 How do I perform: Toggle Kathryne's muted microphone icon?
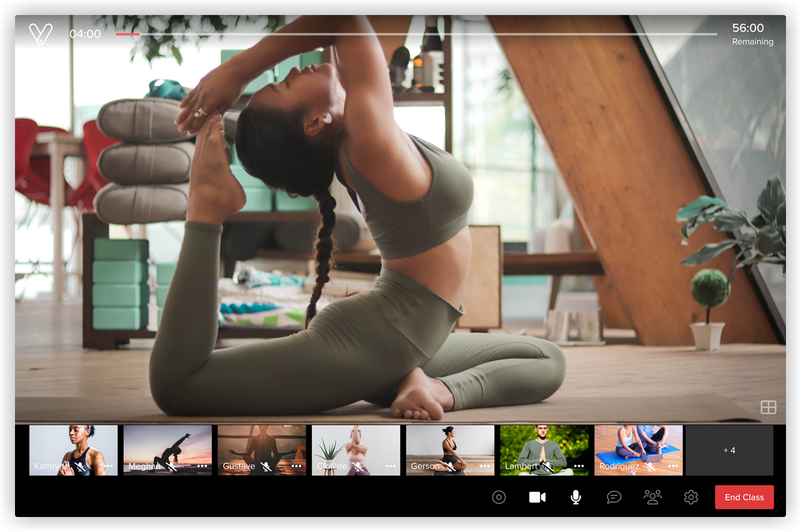79,467
